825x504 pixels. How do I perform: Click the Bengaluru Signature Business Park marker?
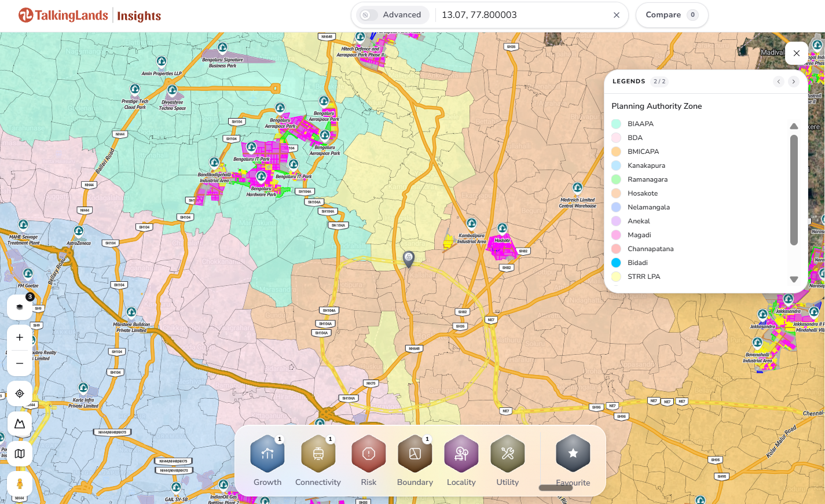coord(222,47)
